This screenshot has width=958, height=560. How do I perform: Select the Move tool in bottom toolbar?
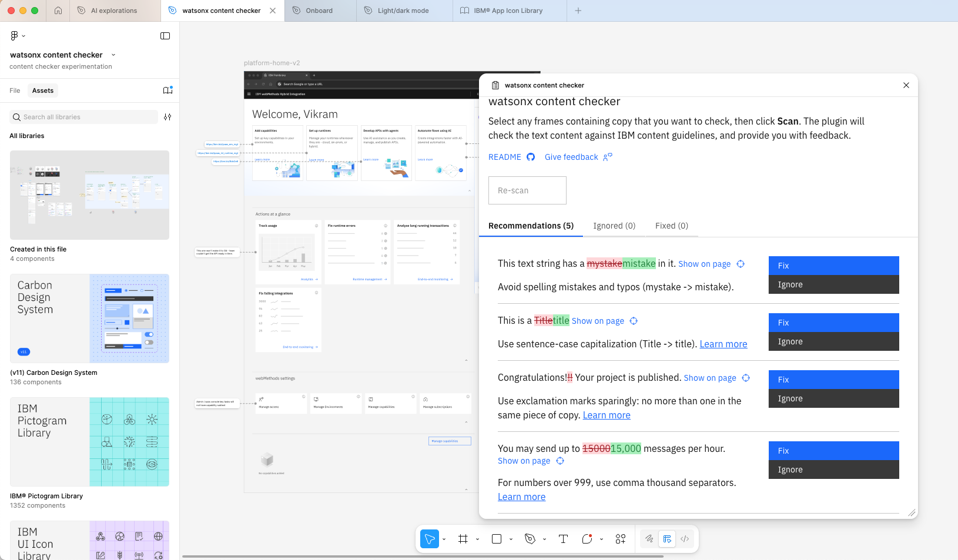tap(430, 539)
